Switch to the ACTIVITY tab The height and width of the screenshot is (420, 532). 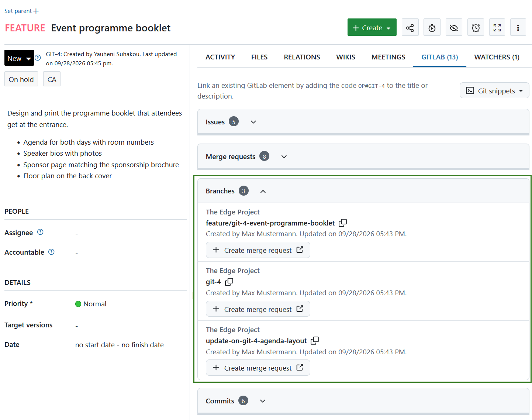pyautogui.click(x=220, y=57)
